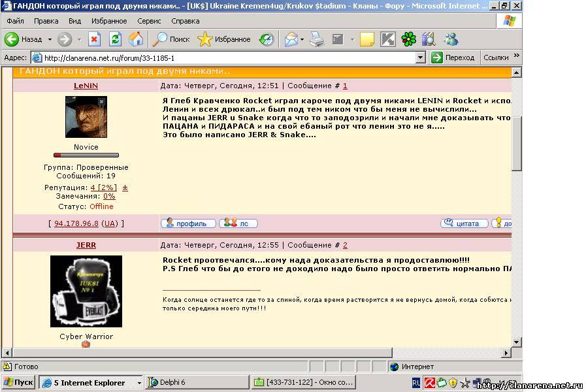Launch ICQ flower icon in toolbar
The image size is (586, 392).
[x=409, y=39]
